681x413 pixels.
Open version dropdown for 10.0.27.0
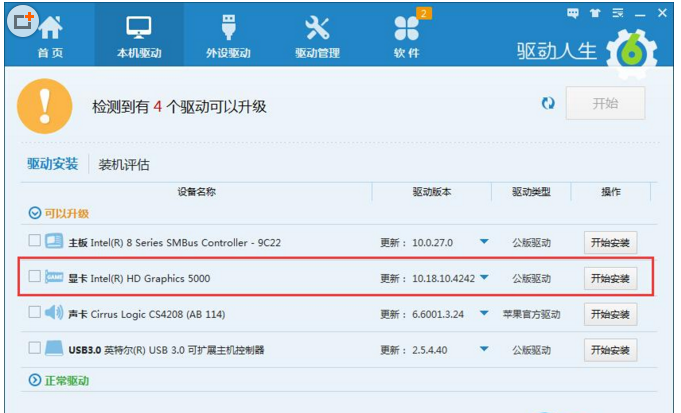(x=484, y=241)
